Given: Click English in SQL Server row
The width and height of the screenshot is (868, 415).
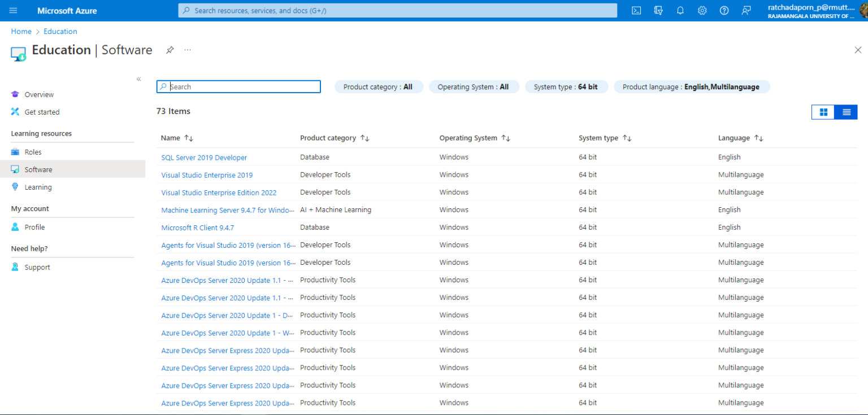Looking at the screenshot, I should pos(729,157).
